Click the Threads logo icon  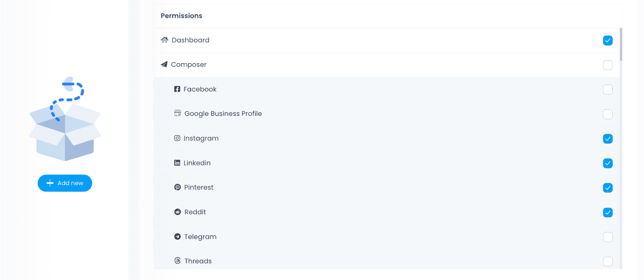[178, 261]
